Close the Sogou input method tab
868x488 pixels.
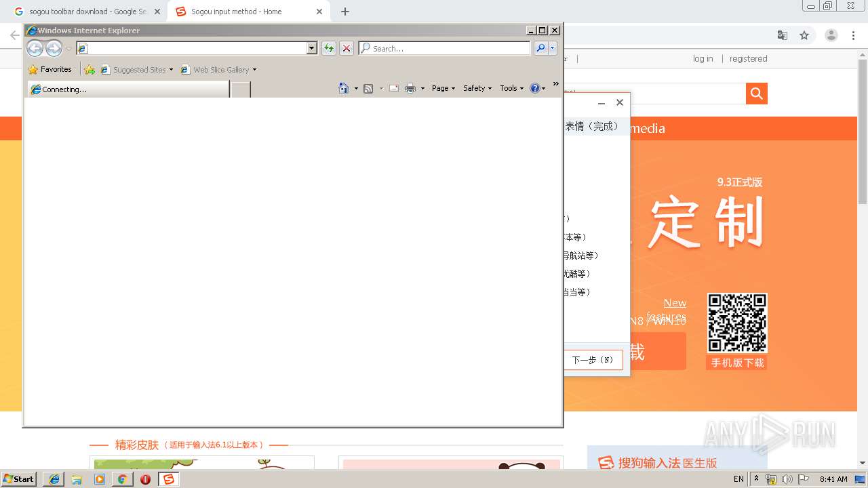(319, 12)
